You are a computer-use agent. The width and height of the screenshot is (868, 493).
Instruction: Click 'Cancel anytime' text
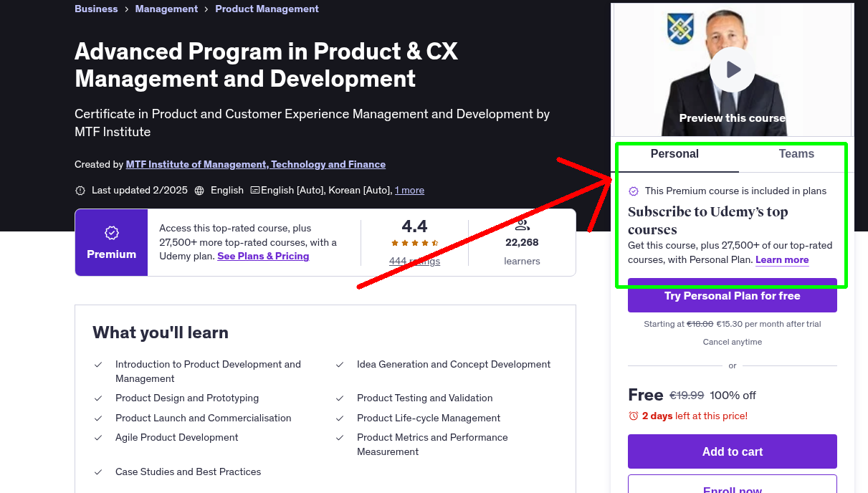point(733,342)
